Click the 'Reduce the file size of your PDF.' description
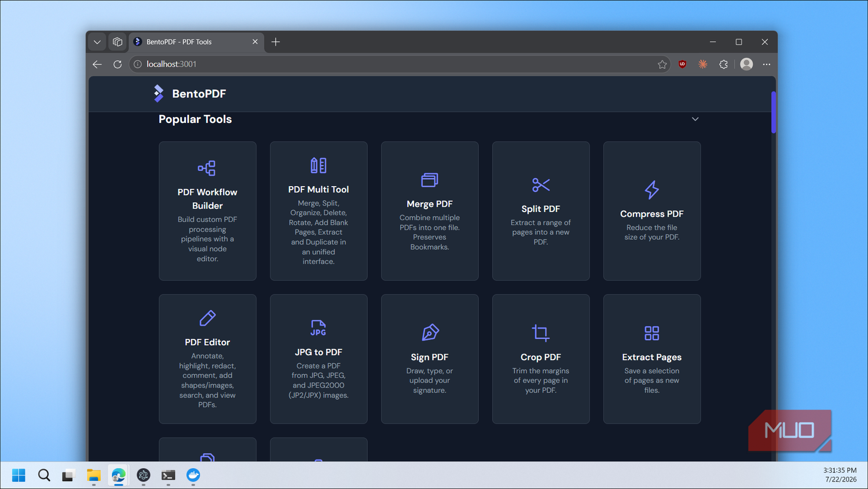The height and width of the screenshot is (489, 868). (652, 232)
